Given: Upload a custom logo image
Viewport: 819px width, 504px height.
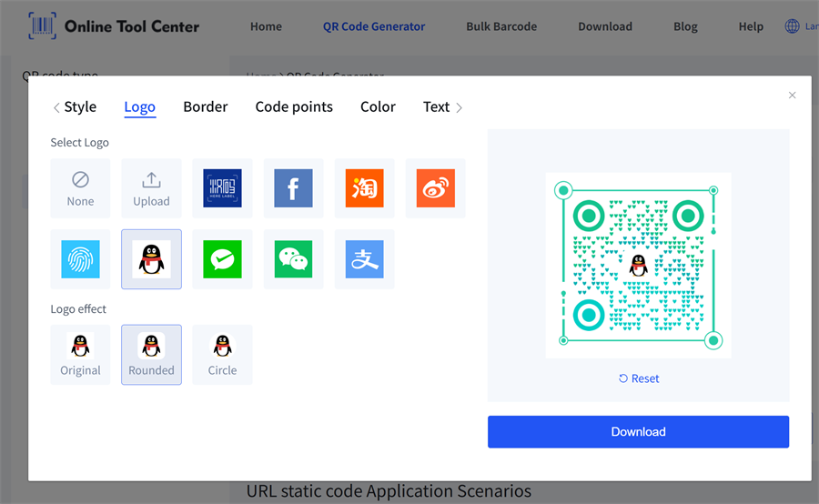Looking at the screenshot, I should [x=151, y=188].
